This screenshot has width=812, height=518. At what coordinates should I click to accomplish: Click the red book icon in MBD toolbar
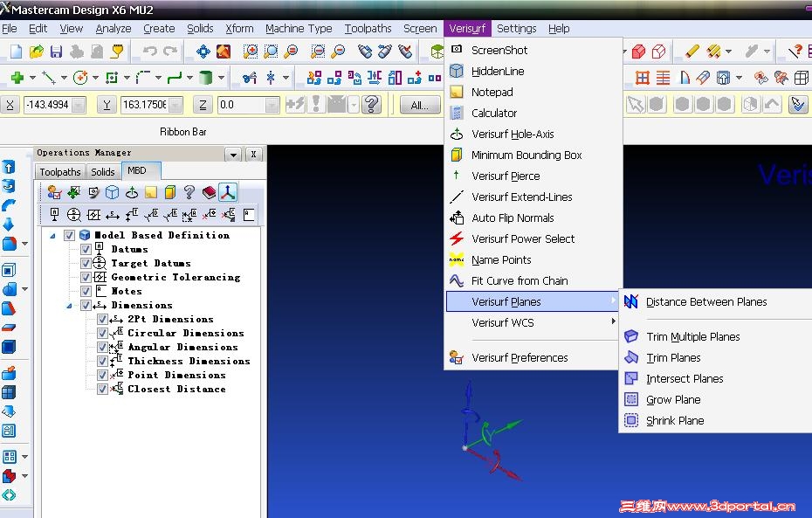pyautogui.click(x=209, y=193)
